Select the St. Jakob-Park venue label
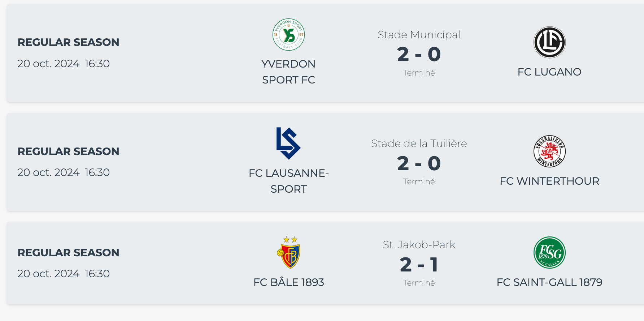The width and height of the screenshot is (644, 321). [x=419, y=245]
